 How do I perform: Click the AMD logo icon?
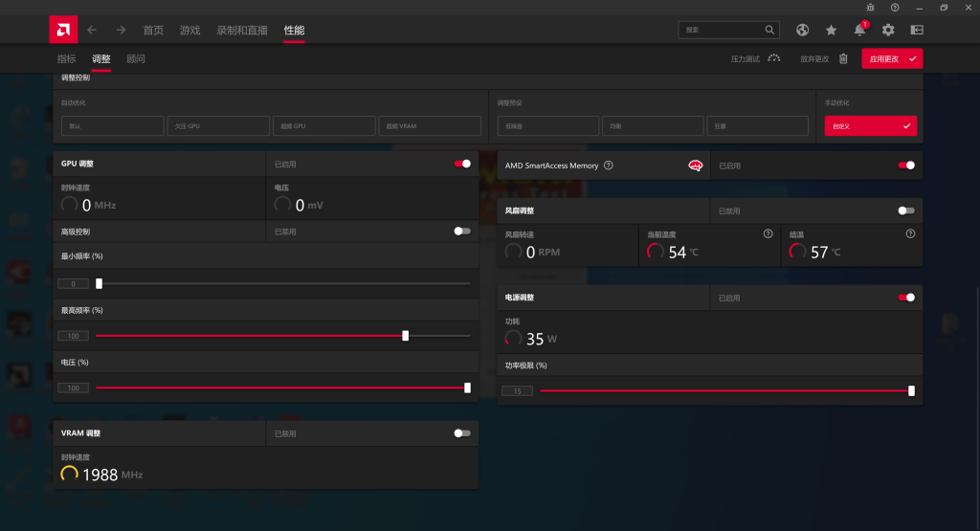pos(63,30)
